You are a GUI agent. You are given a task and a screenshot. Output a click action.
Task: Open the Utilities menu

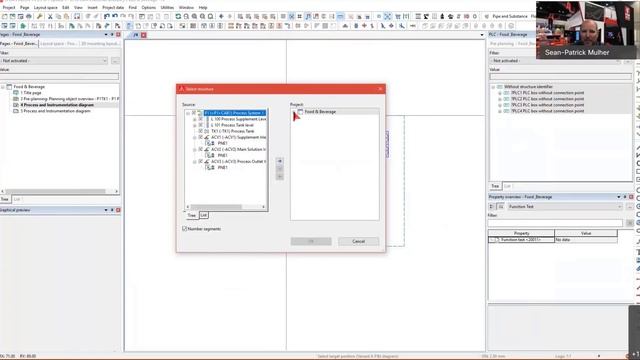coord(167,7)
